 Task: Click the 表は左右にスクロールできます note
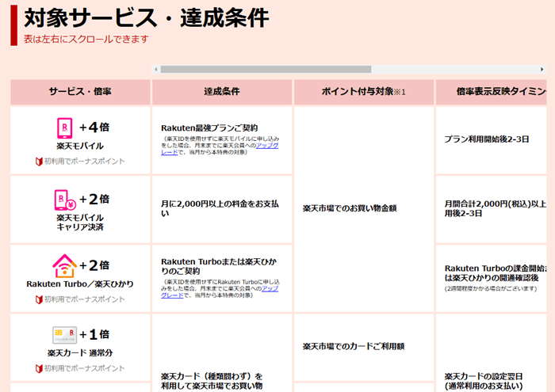click(86, 39)
